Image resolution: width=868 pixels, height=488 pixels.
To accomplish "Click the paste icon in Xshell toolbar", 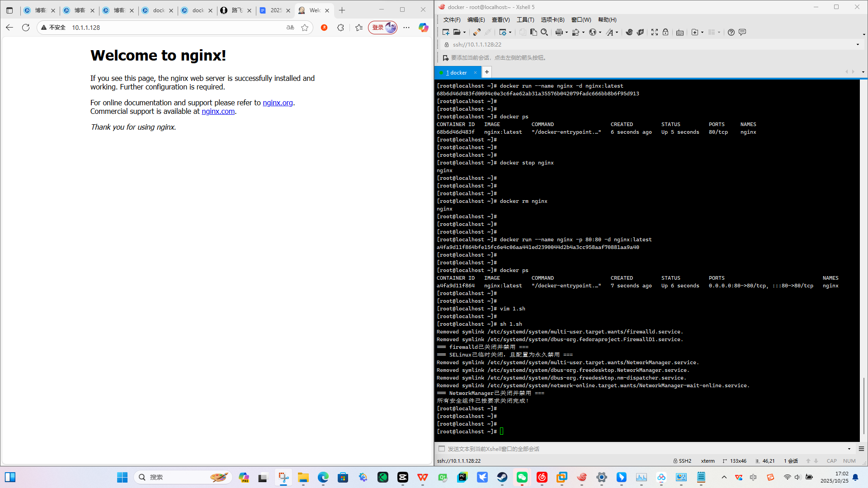I will coord(533,32).
